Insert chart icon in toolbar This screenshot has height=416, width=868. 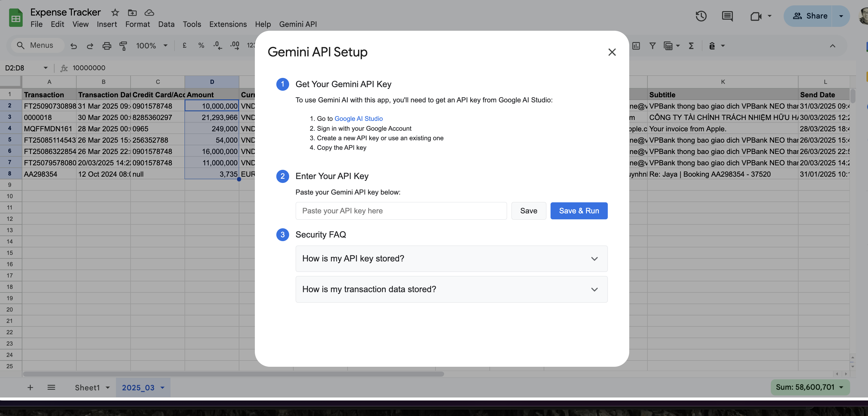click(636, 46)
